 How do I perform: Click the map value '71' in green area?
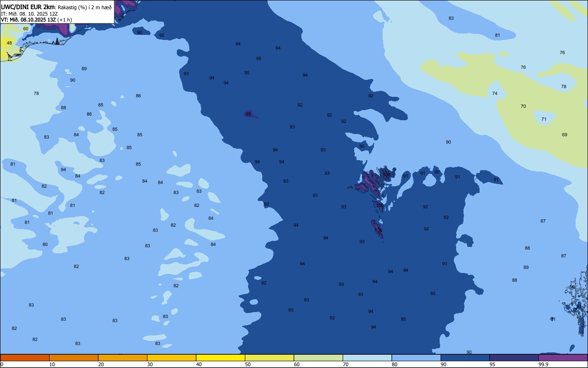pyautogui.click(x=544, y=119)
